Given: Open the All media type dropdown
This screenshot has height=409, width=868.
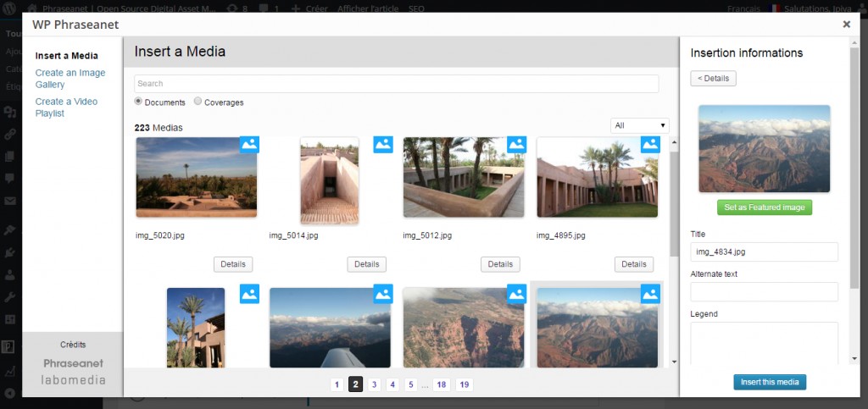Looking at the screenshot, I should point(639,125).
